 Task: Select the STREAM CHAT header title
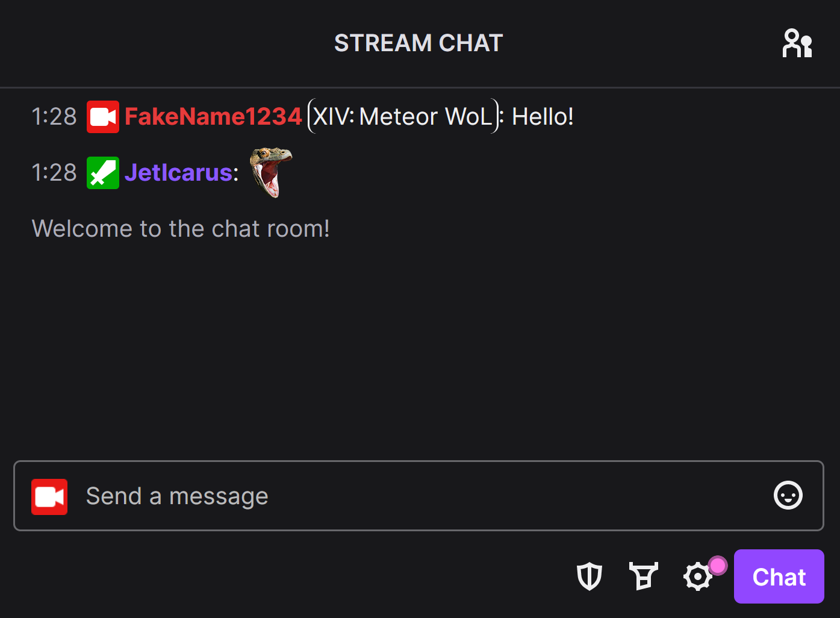pos(418,43)
